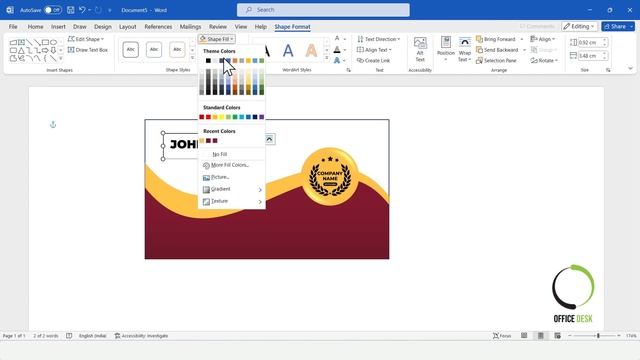640x360 pixels.
Task: Open the Align dropdown
Action: [543, 39]
